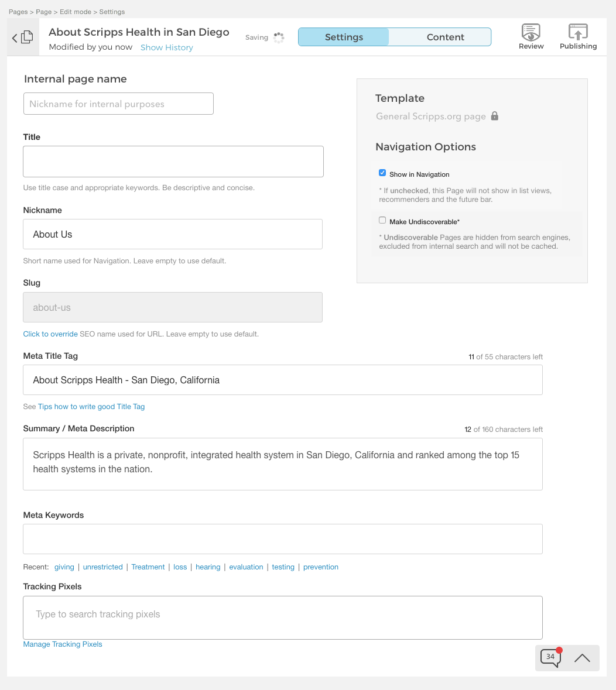Click 'Edit mode' in the breadcrumb
Image resolution: width=616 pixels, height=690 pixels.
pyautogui.click(x=76, y=12)
